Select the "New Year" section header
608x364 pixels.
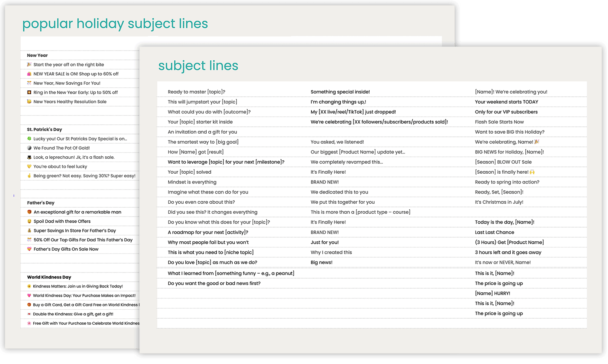pos(37,55)
